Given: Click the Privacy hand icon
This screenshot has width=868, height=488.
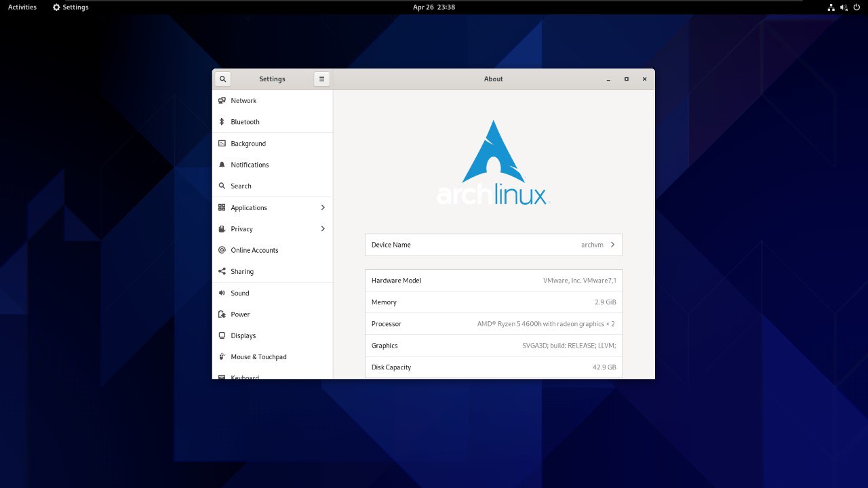Looking at the screenshot, I should [x=222, y=229].
